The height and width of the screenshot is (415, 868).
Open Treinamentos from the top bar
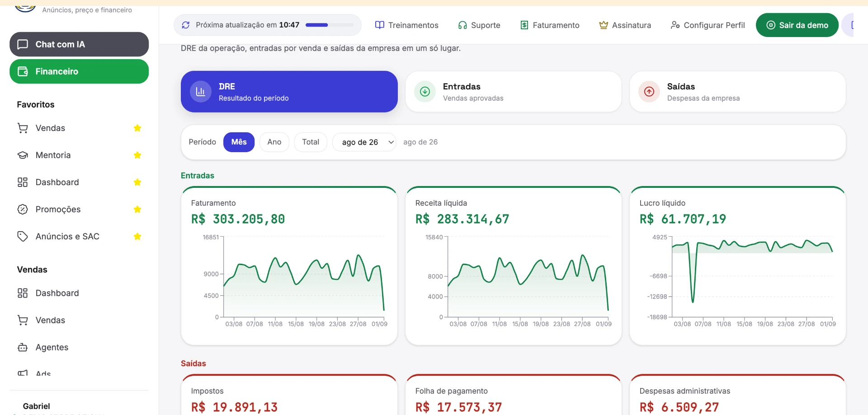coord(407,25)
